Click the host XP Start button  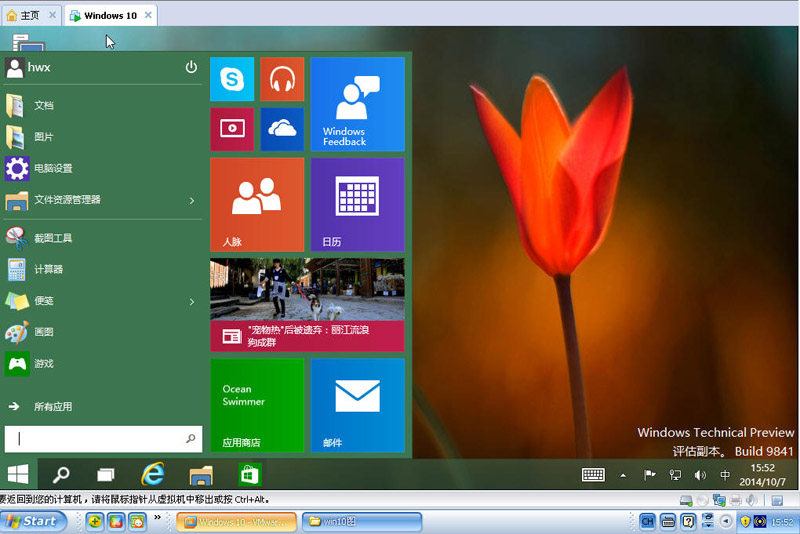pos(32,522)
